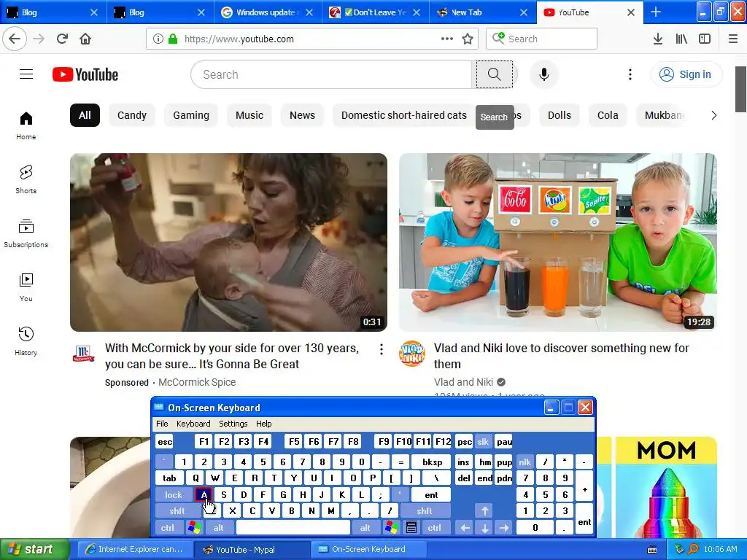Toggle the left shft key on the keyboard
This screenshot has height=560, width=747.
pyautogui.click(x=177, y=511)
